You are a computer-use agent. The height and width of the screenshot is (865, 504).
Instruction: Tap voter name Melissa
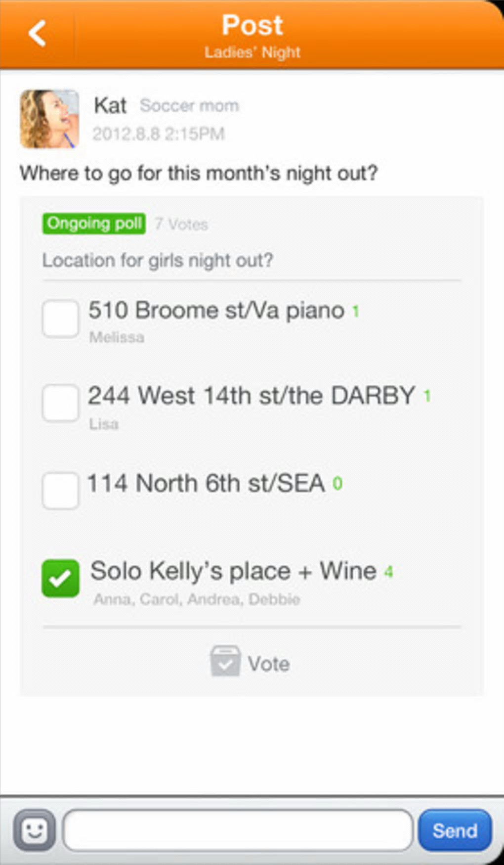pyautogui.click(x=117, y=337)
